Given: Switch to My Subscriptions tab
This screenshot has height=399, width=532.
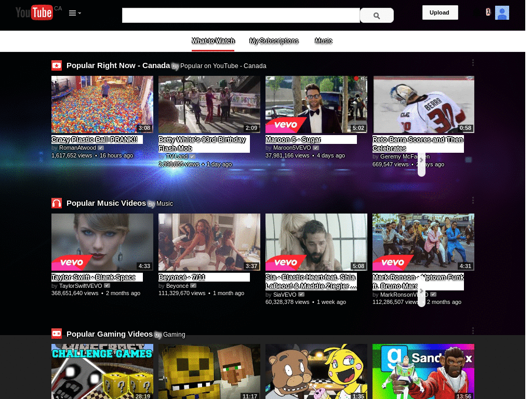Looking at the screenshot, I should (x=274, y=41).
